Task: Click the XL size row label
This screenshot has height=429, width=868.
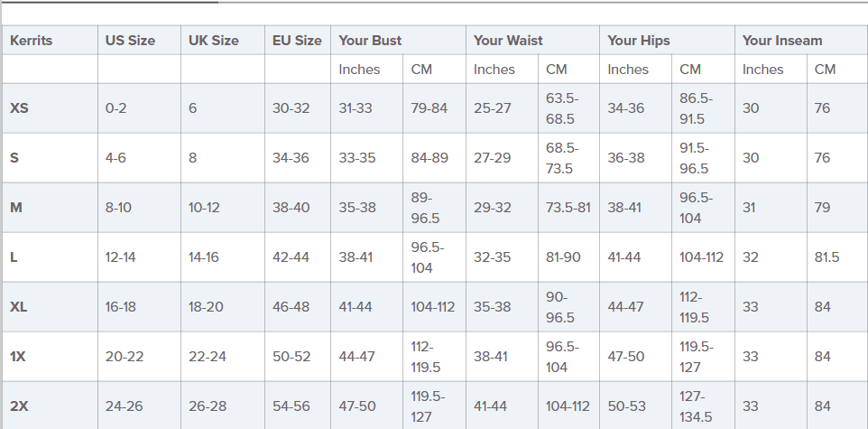Action: coord(19,307)
